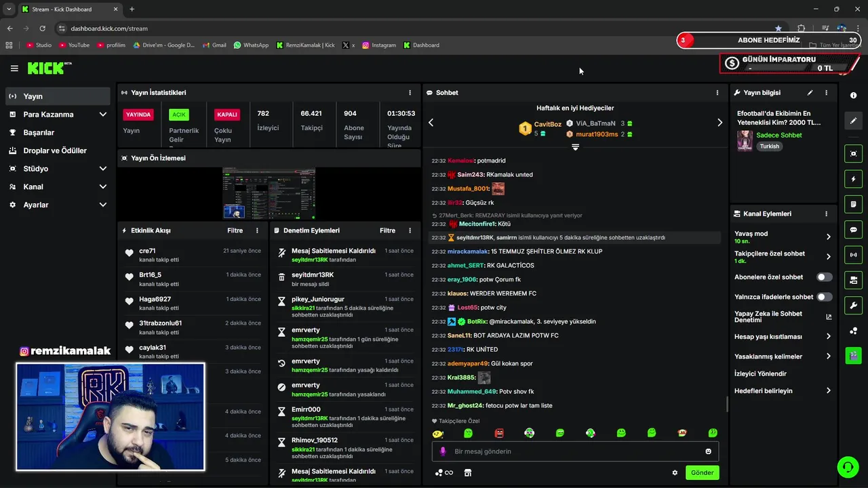Collapse the top gifters banner handle
868x488 pixels.
coord(575,147)
